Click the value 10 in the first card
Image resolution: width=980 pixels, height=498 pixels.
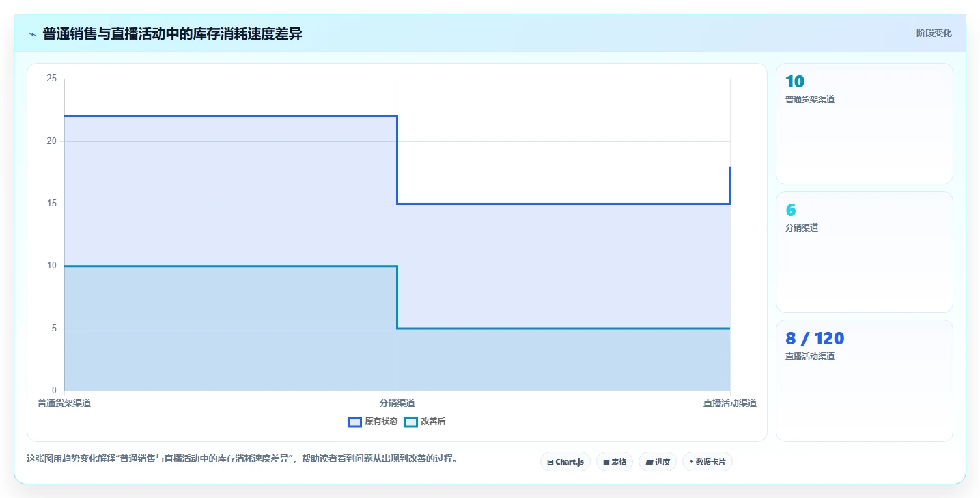795,82
